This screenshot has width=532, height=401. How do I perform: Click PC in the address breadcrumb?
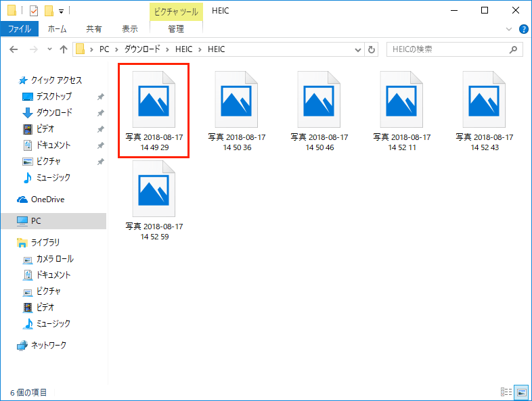tap(104, 49)
